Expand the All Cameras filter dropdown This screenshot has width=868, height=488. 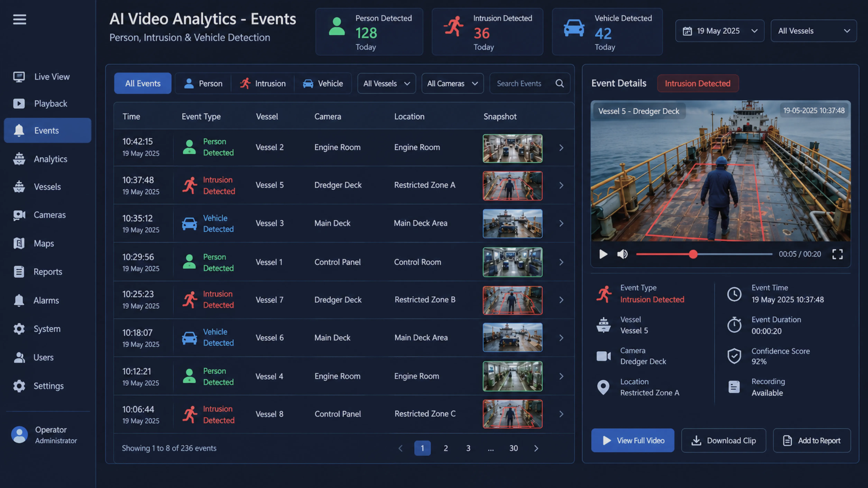[x=453, y=83]
